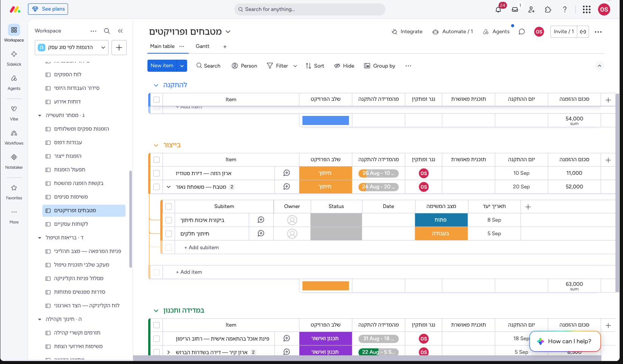Open Workflows in the left rail
The width and height of the screenshot is (623, 364).
pos(14,137)
